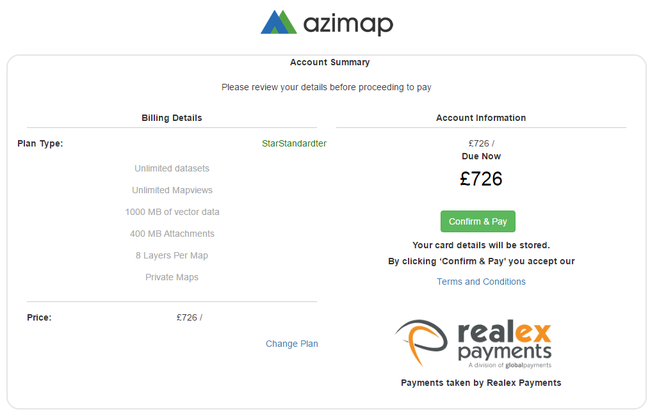Select the StarStandardter plan name

tap(294, 143)
